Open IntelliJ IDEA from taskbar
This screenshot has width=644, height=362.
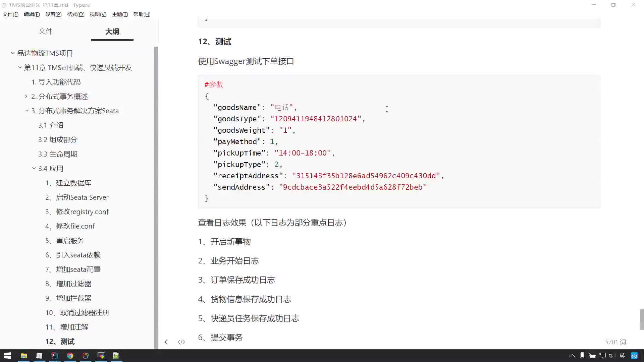pos(55,356)
